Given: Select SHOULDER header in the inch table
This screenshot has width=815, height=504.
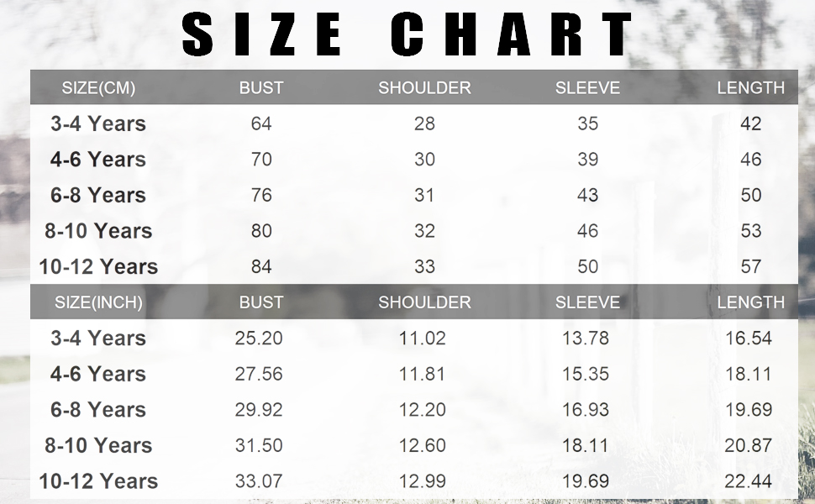Looking at the screenshot, I should click(424, 302).
